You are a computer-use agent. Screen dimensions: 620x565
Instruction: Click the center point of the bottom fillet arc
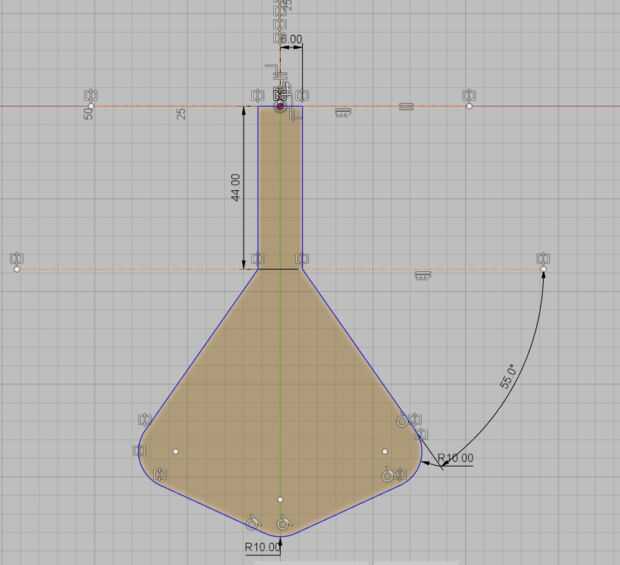(280, 500)
